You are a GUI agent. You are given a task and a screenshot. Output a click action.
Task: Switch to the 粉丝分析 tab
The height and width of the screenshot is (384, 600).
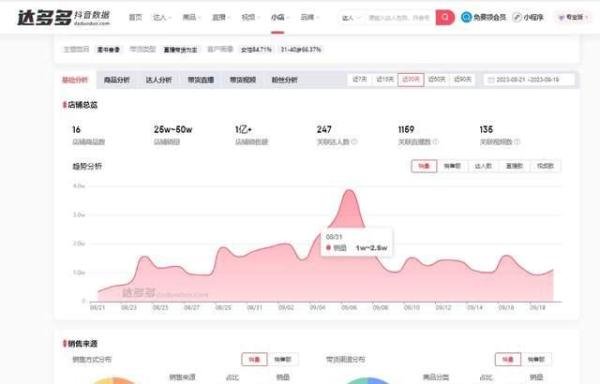click(x=284, y=80)
